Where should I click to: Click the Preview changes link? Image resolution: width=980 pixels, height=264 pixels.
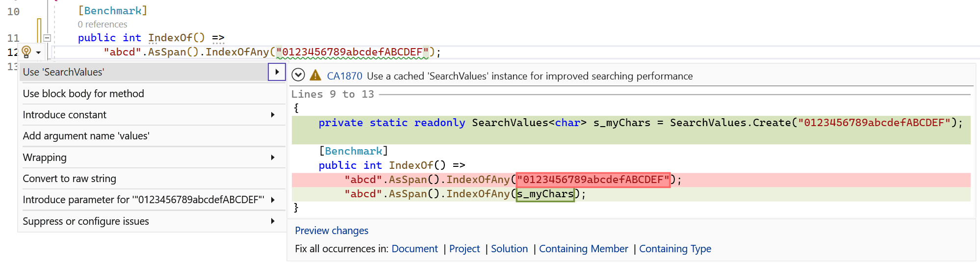point(332,231)
